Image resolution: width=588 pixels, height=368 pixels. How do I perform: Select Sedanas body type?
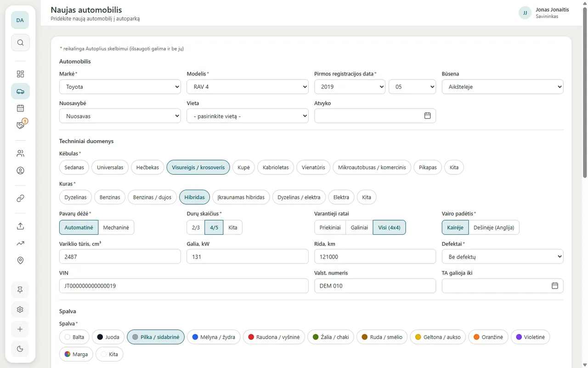point(74,167)
